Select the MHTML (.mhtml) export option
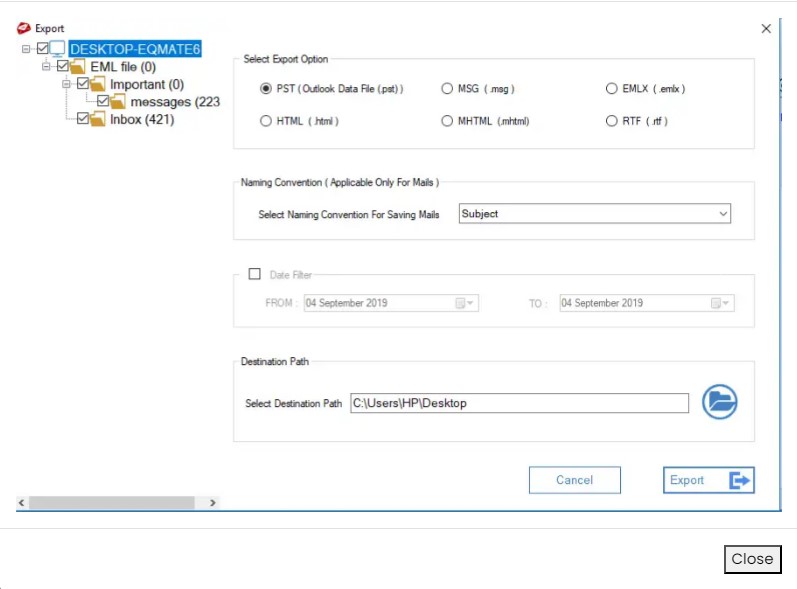797x589 pixels. click(x=447, y=121)
